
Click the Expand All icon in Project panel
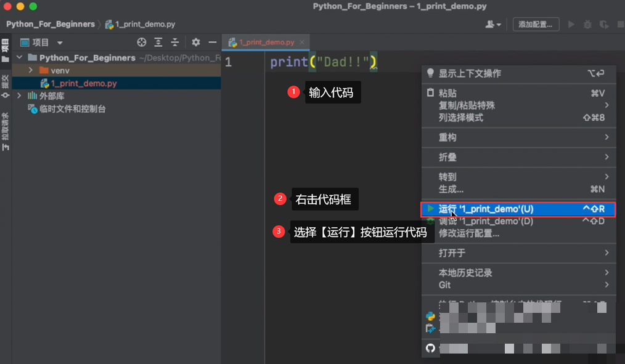(x=158, y=42)
